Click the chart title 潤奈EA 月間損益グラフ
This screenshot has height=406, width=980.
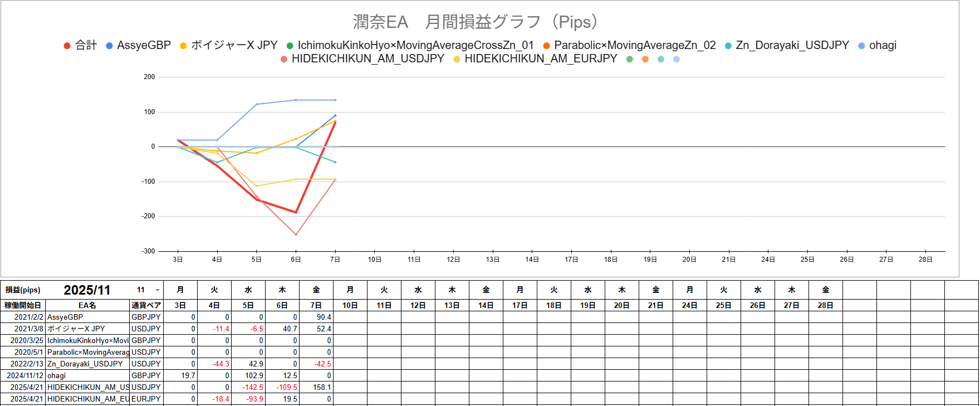tap(475, 22)
